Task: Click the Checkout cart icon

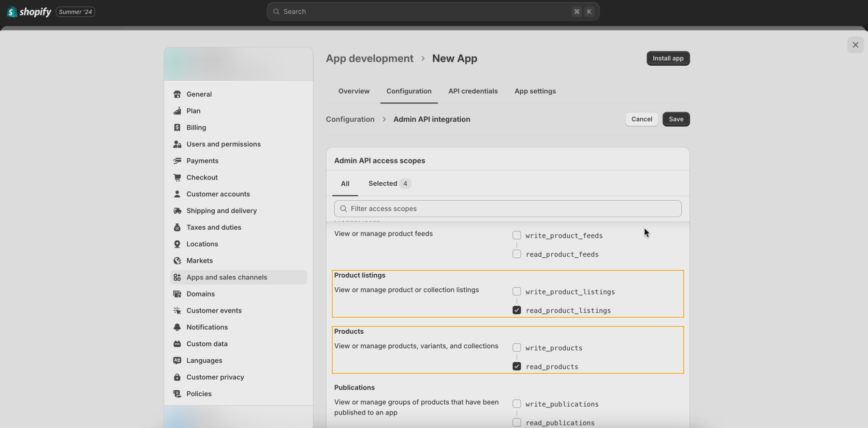Action: coord(177,177)
